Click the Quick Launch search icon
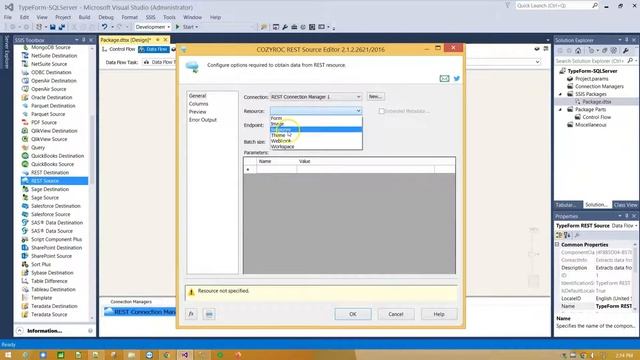Image resolution: width=640 pixels, height=360 pixels. point(595,6)
